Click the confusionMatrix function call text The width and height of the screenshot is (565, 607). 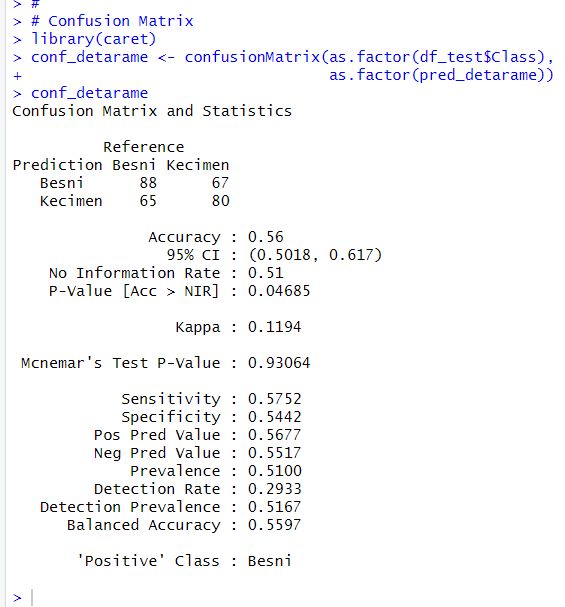[x=369, y=57]
